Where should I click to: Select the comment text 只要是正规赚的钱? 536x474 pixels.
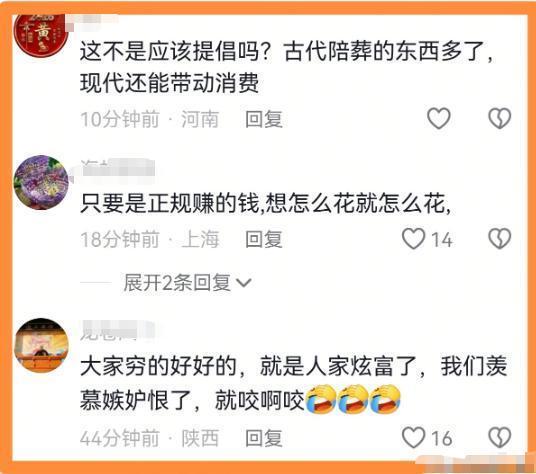170,204
